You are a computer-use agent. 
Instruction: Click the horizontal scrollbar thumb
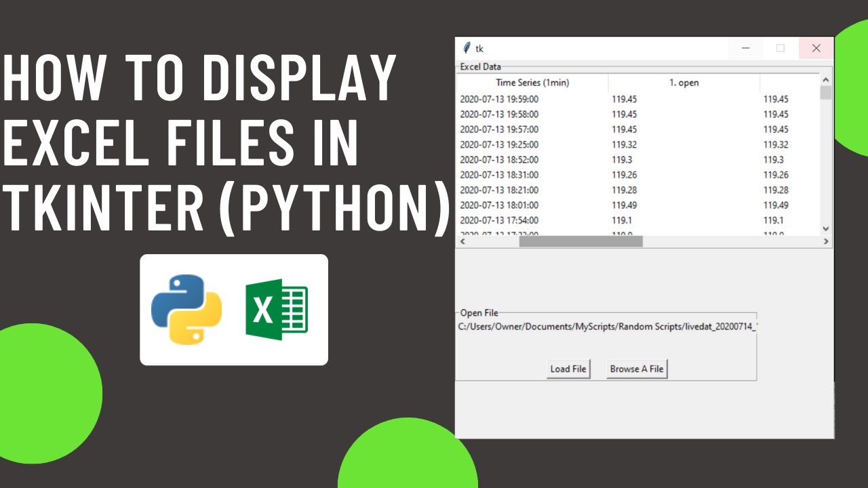point(580,241)
